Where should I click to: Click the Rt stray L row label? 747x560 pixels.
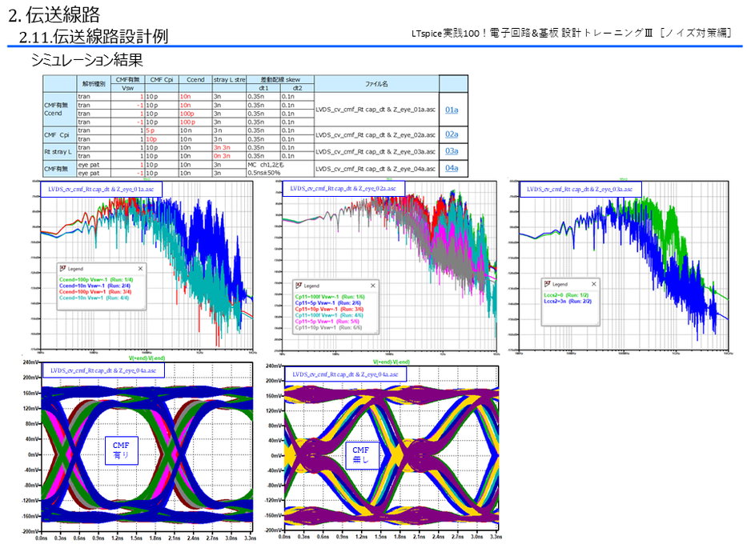pos(59,151)
